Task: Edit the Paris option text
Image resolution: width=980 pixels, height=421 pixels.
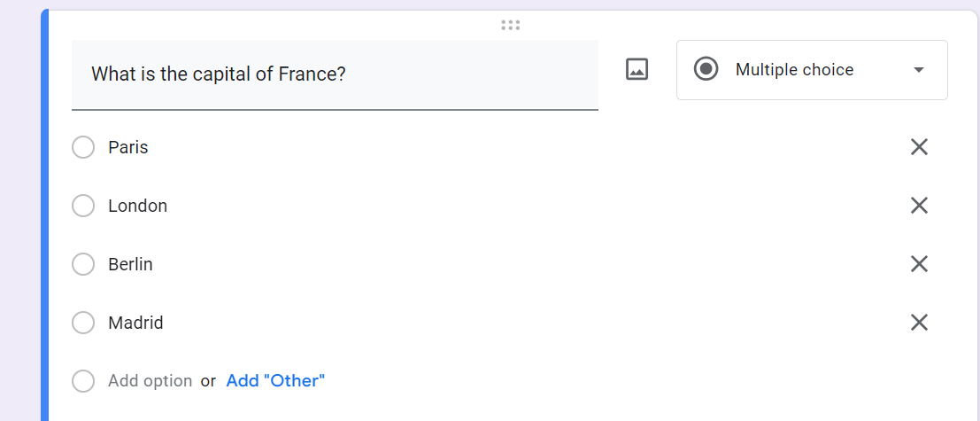Action: (x=128, y=147)
